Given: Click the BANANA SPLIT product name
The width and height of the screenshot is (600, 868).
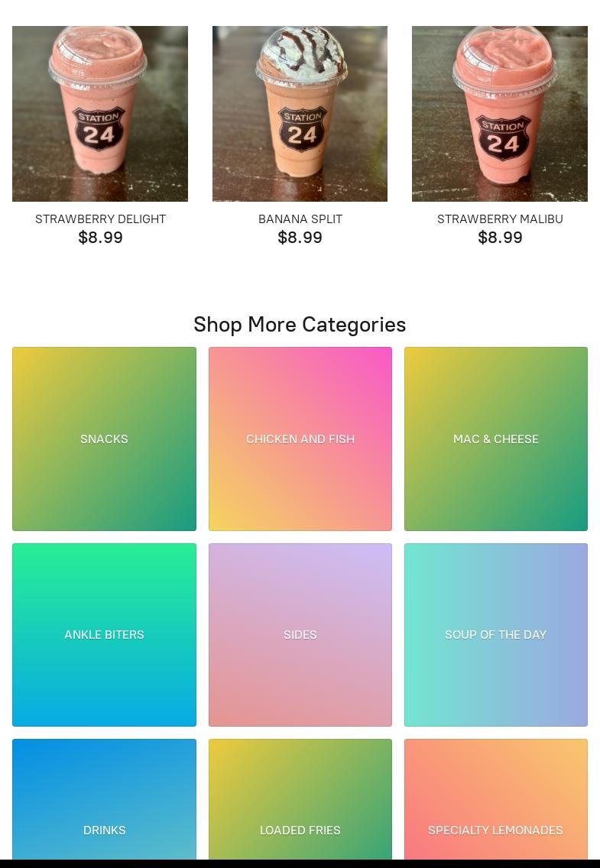Looking at the screenshot, I should (x=300, y=219).
